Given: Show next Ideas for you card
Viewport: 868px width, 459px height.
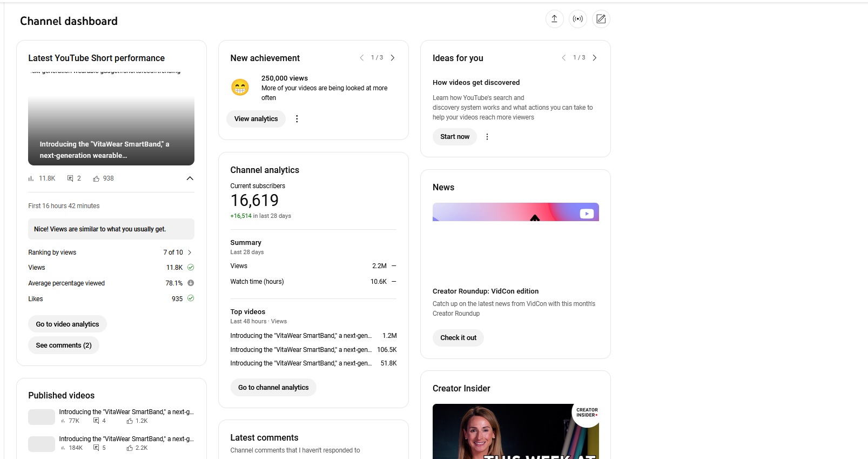Looking at the screenshot, I should tap(595, 58).
